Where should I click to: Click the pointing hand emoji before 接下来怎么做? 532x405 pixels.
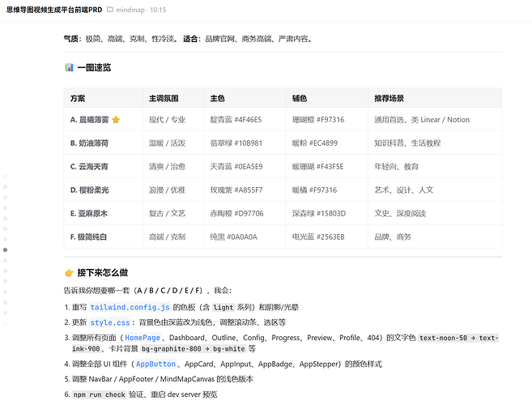pyautogui.click(x=69, y=273)
